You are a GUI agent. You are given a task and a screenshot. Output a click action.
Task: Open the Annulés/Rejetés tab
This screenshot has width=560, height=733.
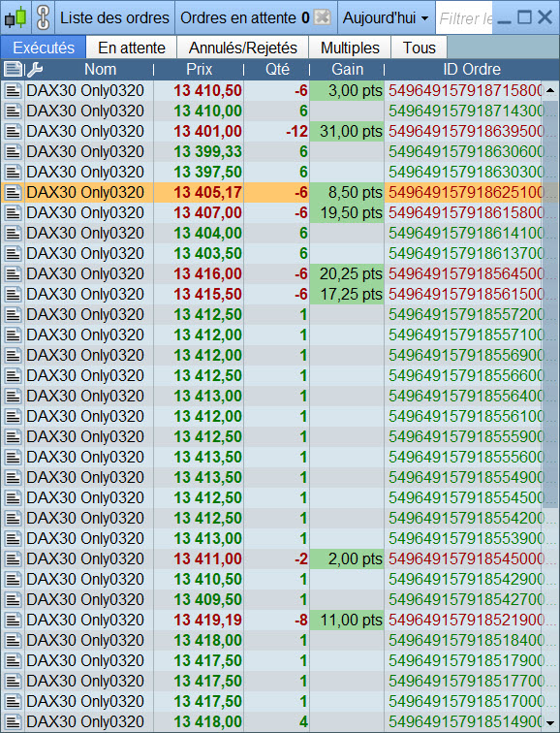(243, 48)
